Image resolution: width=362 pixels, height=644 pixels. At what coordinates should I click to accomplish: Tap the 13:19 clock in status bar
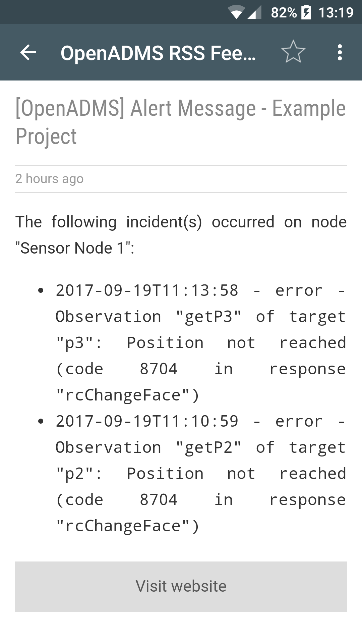pyautogui.click(x=336, y=12)
